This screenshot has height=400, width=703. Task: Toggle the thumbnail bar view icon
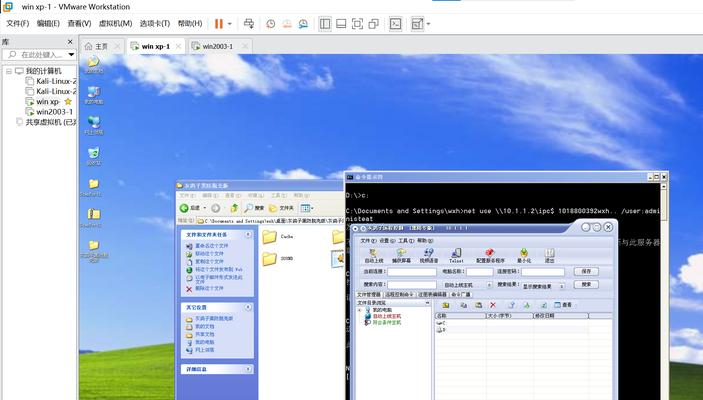[x=341, y=24]
